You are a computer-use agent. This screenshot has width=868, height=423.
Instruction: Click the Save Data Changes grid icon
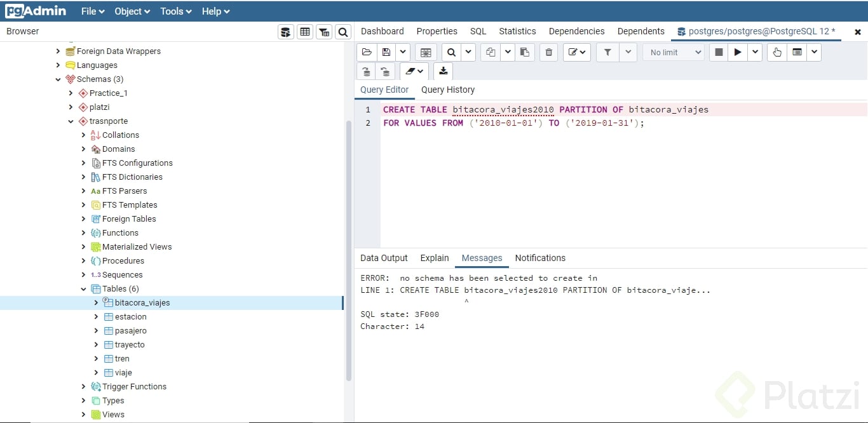[426, 52]
